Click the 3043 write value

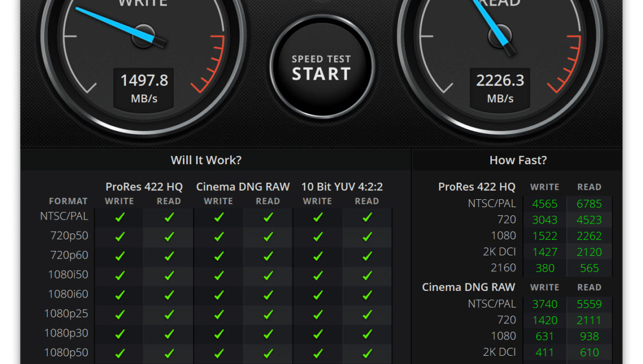click(x=545, y=220)
